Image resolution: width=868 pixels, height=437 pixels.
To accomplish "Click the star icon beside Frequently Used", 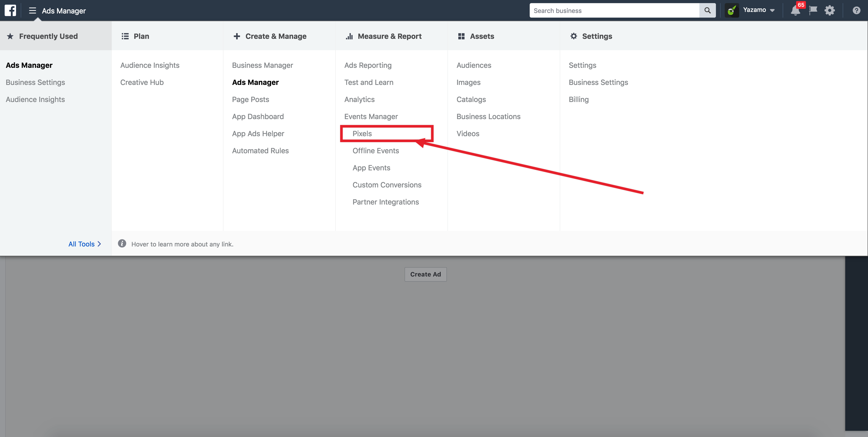I will 10,36.
